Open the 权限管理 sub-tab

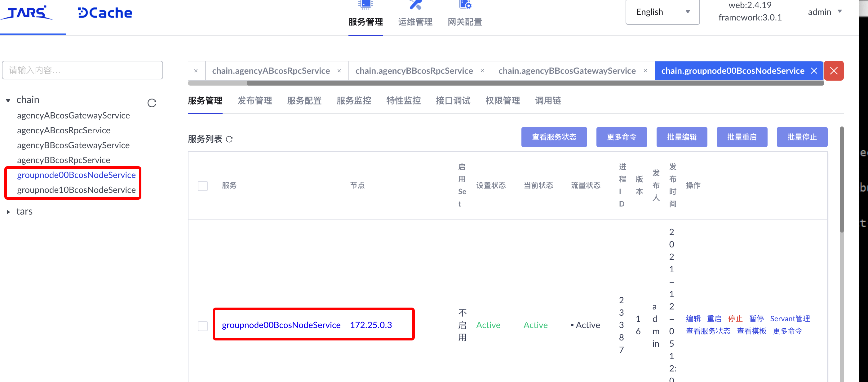(503, 100)
